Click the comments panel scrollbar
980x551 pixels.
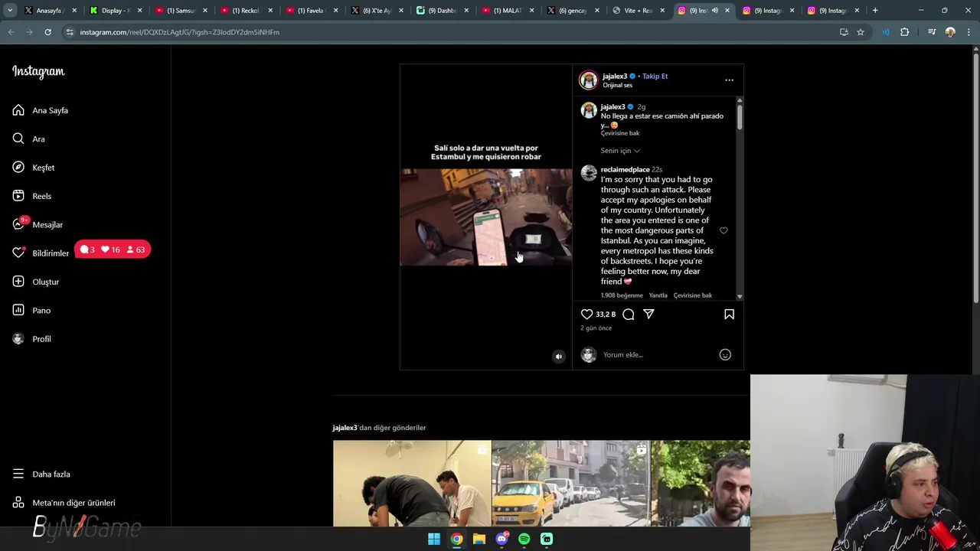[740, 117]
